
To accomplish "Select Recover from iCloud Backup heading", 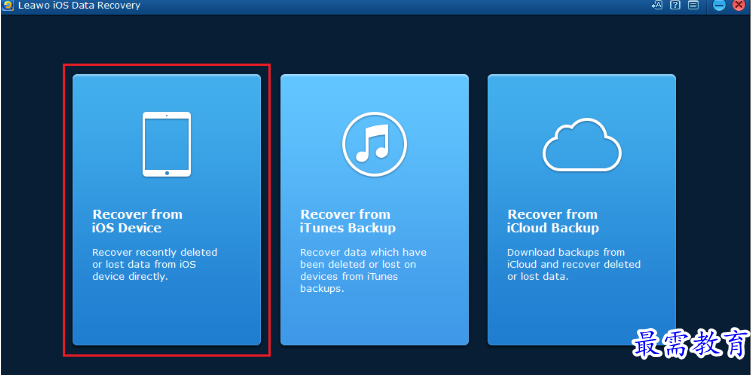I will (553, 221).
